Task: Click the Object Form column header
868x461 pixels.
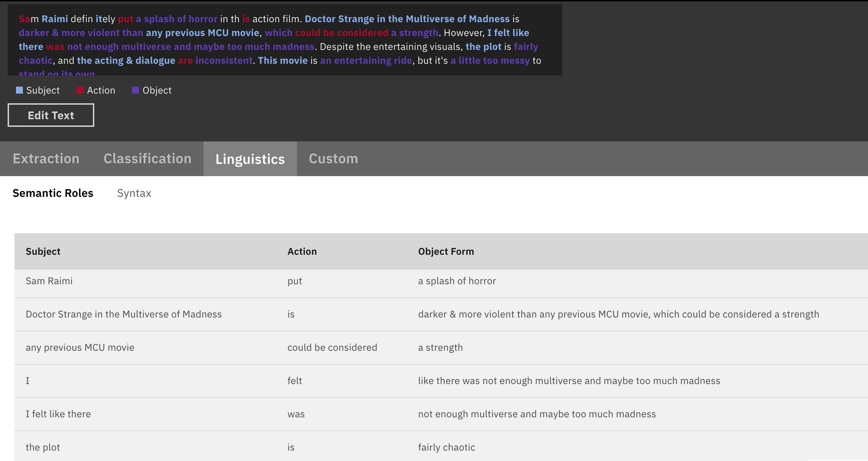Action: coord(445,251)
